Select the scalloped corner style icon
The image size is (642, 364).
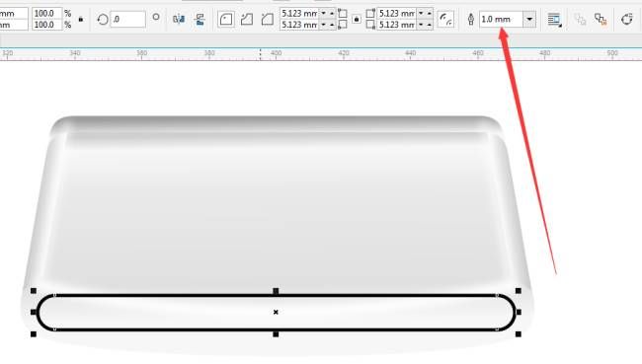(247, 19)
